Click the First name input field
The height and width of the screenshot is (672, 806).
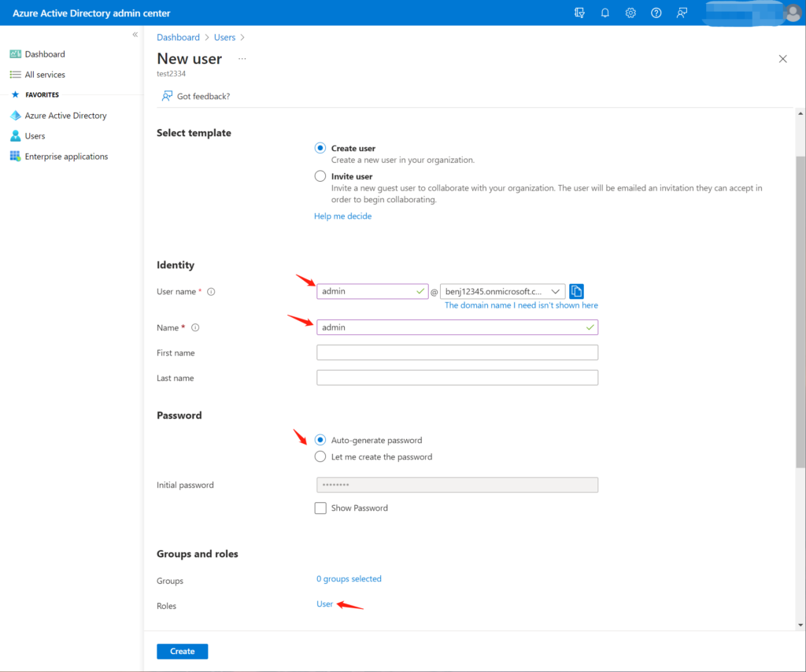pos(457,353)
